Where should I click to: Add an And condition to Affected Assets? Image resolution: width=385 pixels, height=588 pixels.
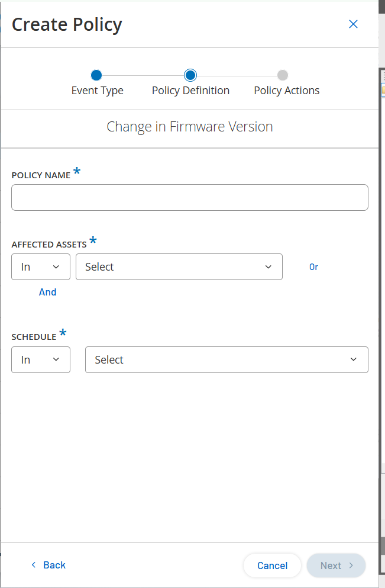(x=48, y=292)
